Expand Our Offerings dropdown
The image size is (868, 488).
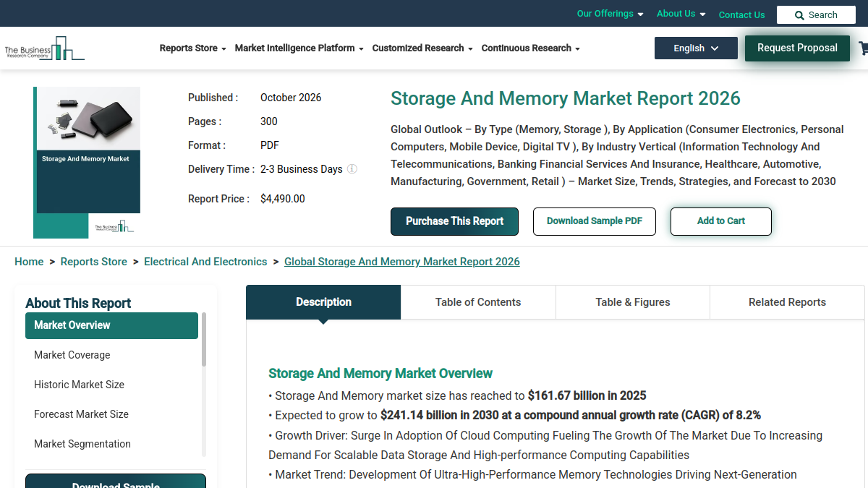click(x=610, y=14)
